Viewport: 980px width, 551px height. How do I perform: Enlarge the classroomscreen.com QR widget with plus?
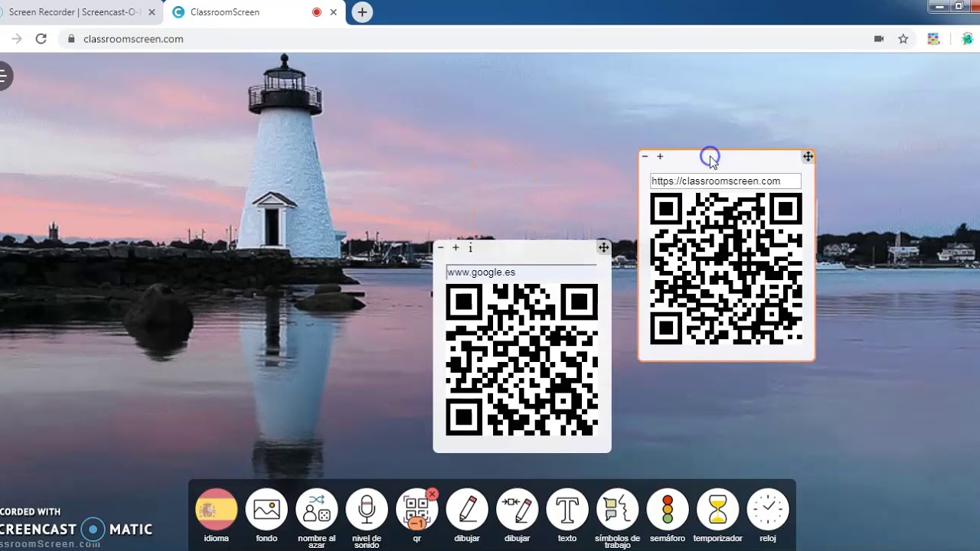pos(660,156)
